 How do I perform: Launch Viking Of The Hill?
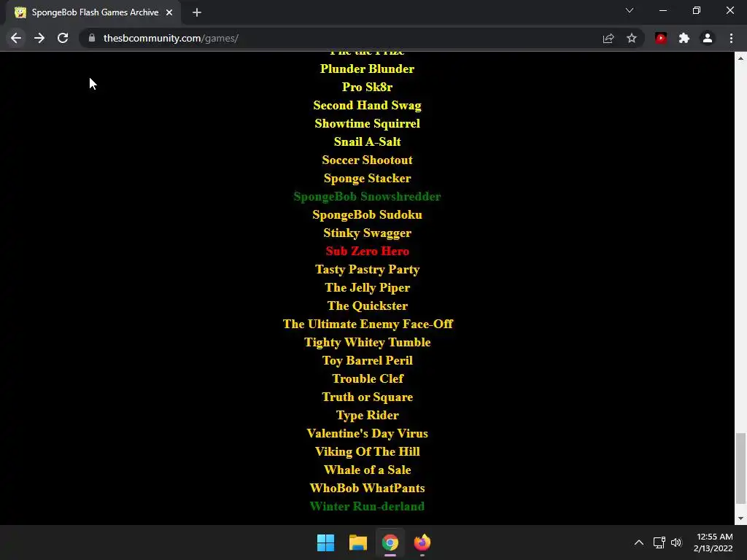pos(368,451)
